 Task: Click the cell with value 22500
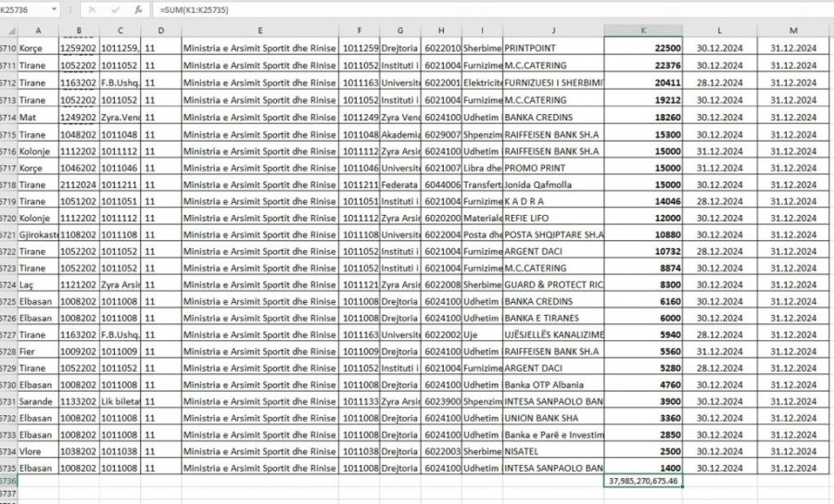pos(643,47)
